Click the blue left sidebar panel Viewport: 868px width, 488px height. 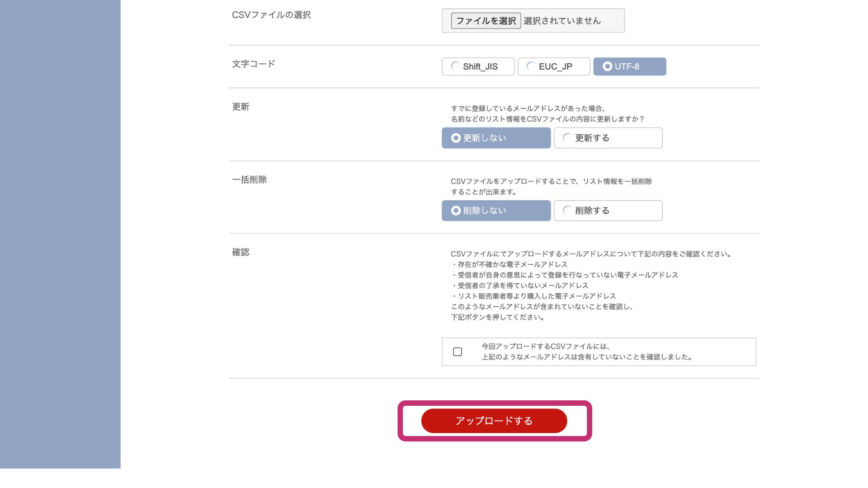(x=60, y=234)
